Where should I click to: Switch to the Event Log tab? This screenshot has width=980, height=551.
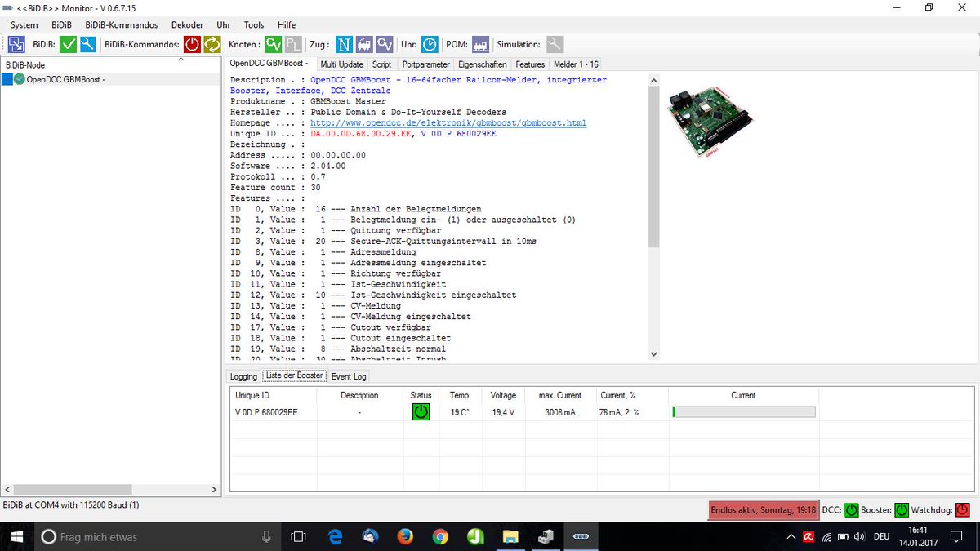click(349, 376)
